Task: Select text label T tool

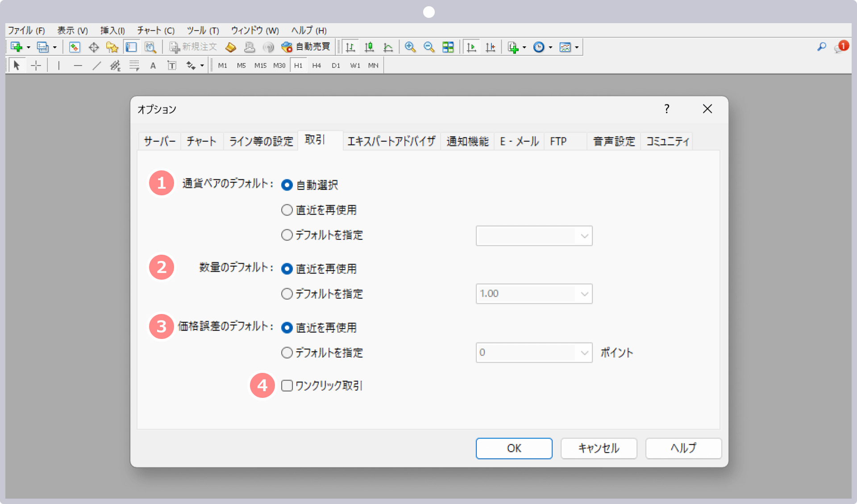Action: [x=172, y=66]
